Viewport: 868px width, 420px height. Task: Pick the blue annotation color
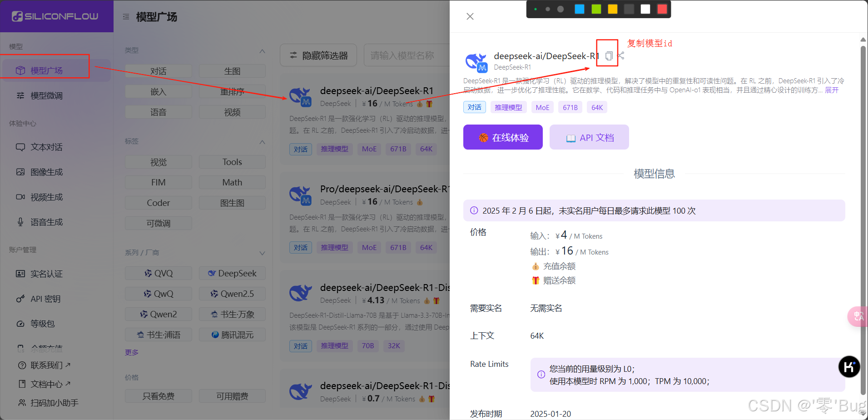(580, 9)
